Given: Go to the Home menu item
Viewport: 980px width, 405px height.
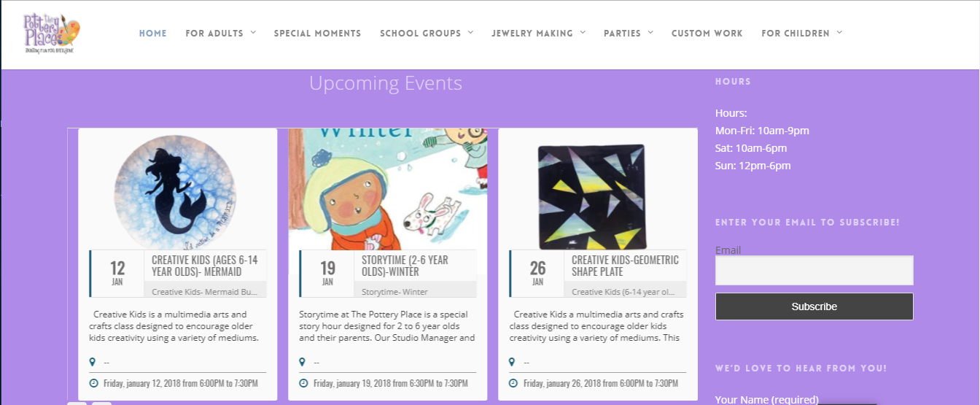Looking at the screenshot, I should [x=153, y=34].
